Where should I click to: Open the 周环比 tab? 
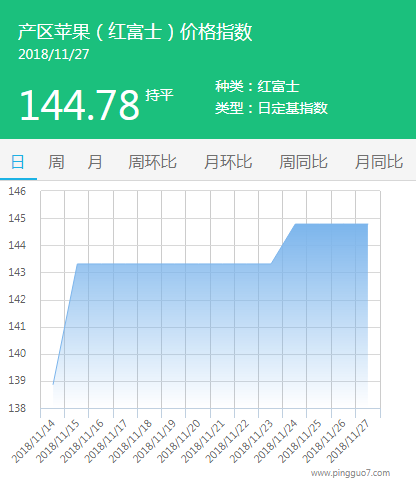tap(152, 162)
